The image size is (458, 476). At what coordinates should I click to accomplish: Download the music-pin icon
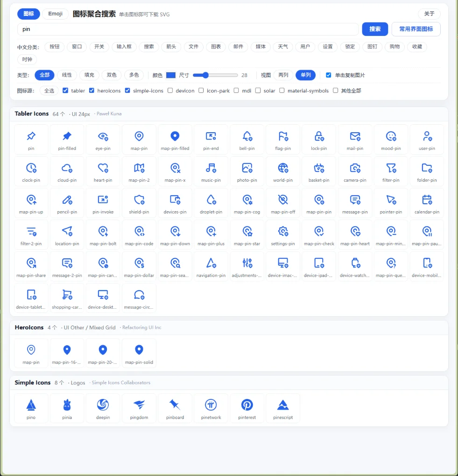click(211, 171)
